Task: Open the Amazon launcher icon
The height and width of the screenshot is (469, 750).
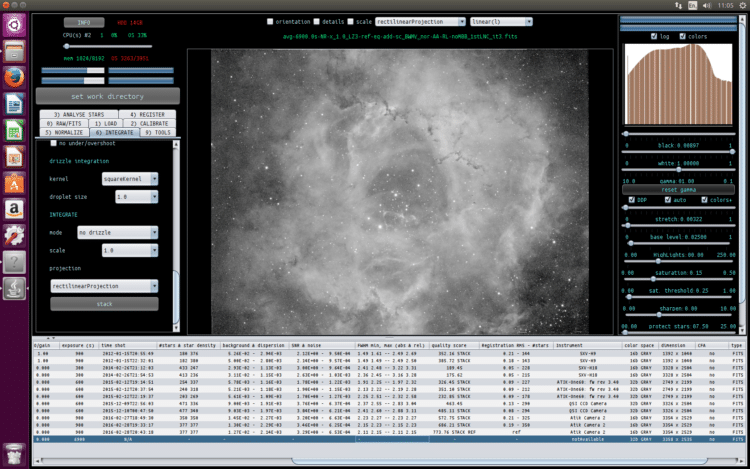Action: pos(14,209)
